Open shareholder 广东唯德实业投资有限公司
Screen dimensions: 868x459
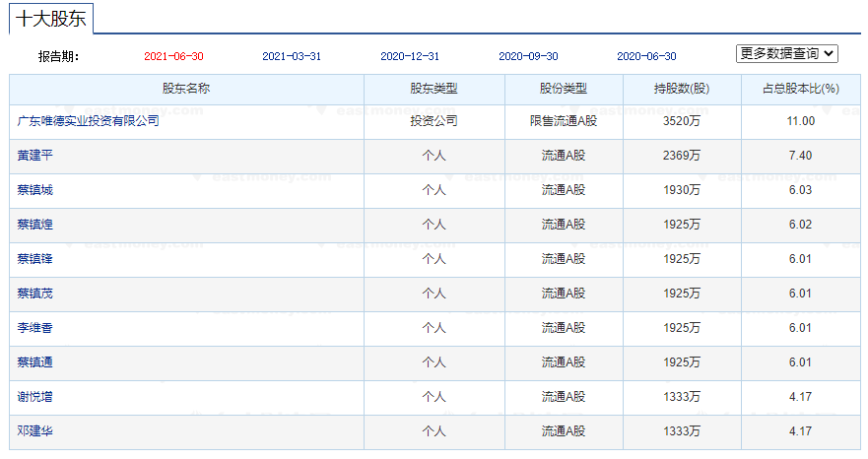tap(88, 121)
